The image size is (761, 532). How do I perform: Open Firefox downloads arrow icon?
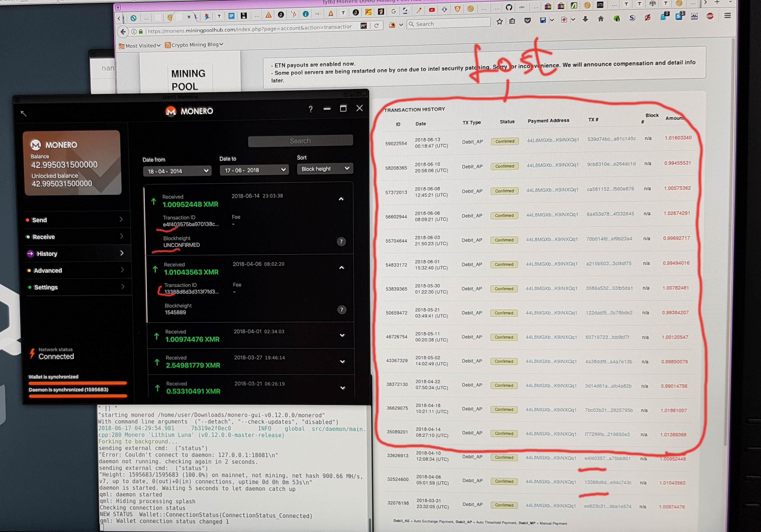(585, 19)
